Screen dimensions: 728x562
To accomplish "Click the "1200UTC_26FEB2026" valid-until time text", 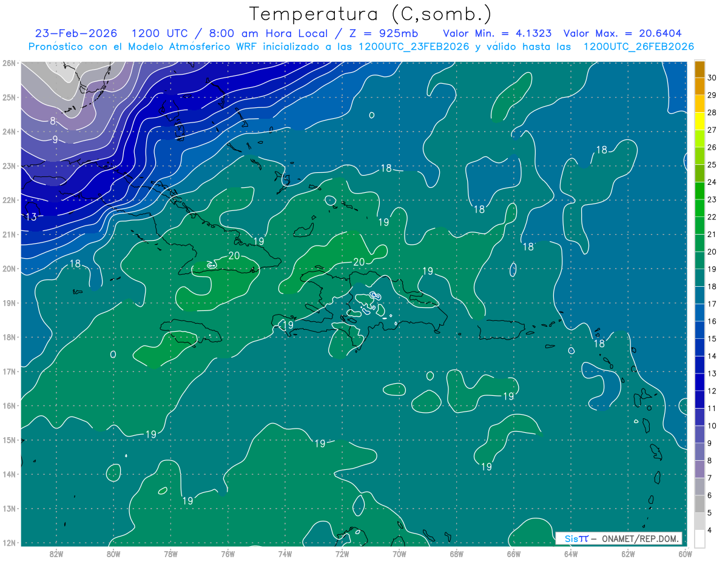I will (638, 47).
